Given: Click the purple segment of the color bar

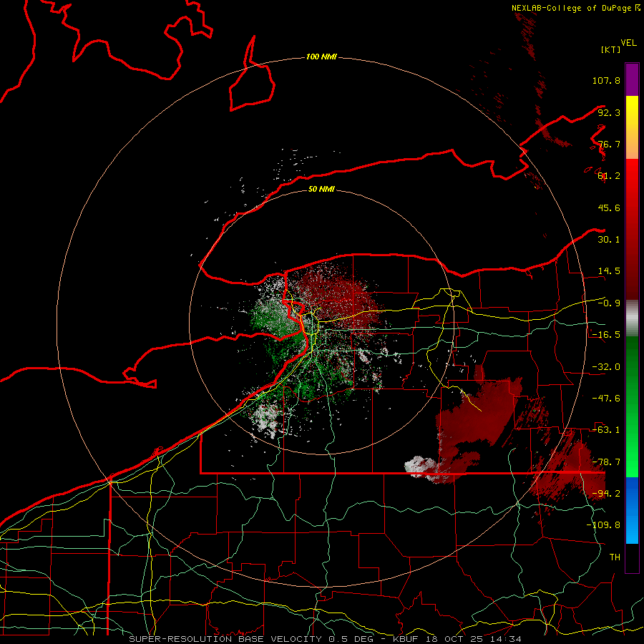Looking at the screenshot, I should point(632,79).
